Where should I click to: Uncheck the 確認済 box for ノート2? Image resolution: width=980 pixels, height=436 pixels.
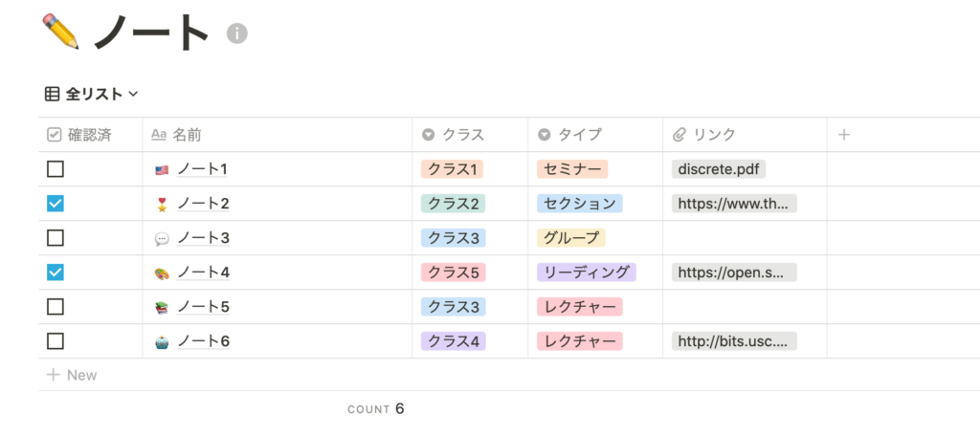pyautogui.click(x=56, y=204)
